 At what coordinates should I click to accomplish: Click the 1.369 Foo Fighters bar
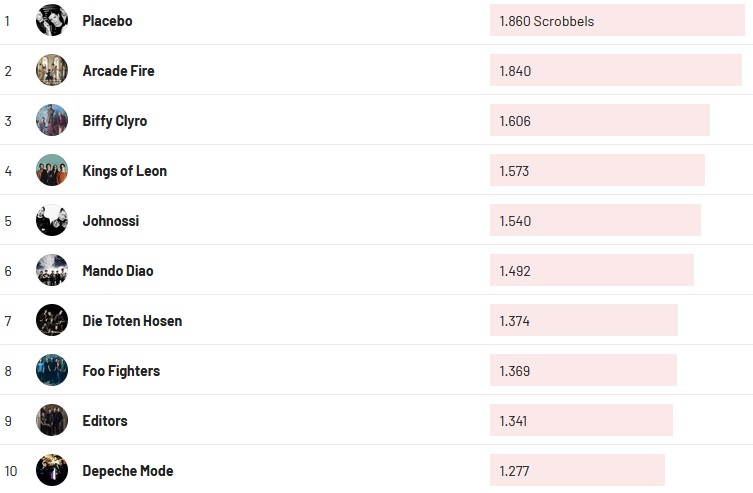pos(583,371)
